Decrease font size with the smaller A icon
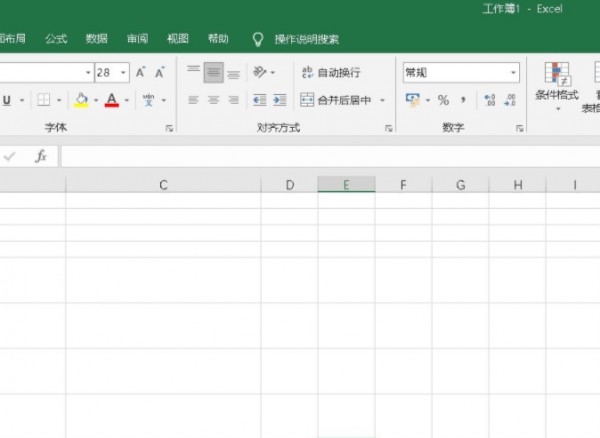Viewport: 600px width, 438px height. [160, 72]
